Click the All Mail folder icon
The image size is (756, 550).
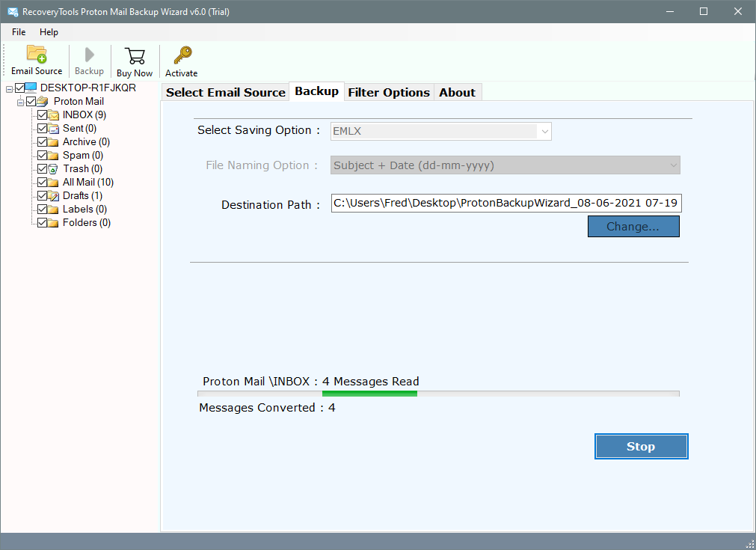54,183
